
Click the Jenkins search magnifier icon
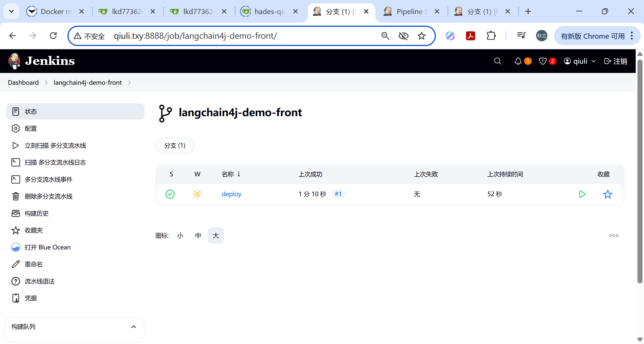(x=498, y=61)
